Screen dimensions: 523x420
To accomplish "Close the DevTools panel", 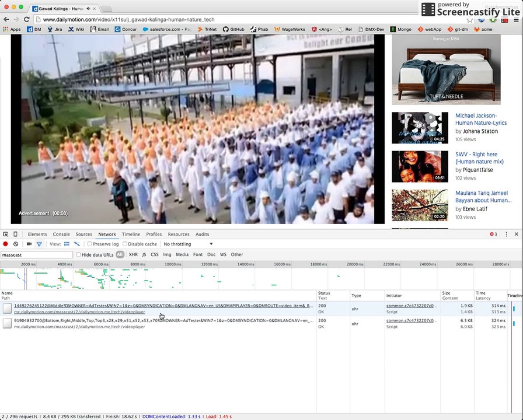I will pos(517,235).
